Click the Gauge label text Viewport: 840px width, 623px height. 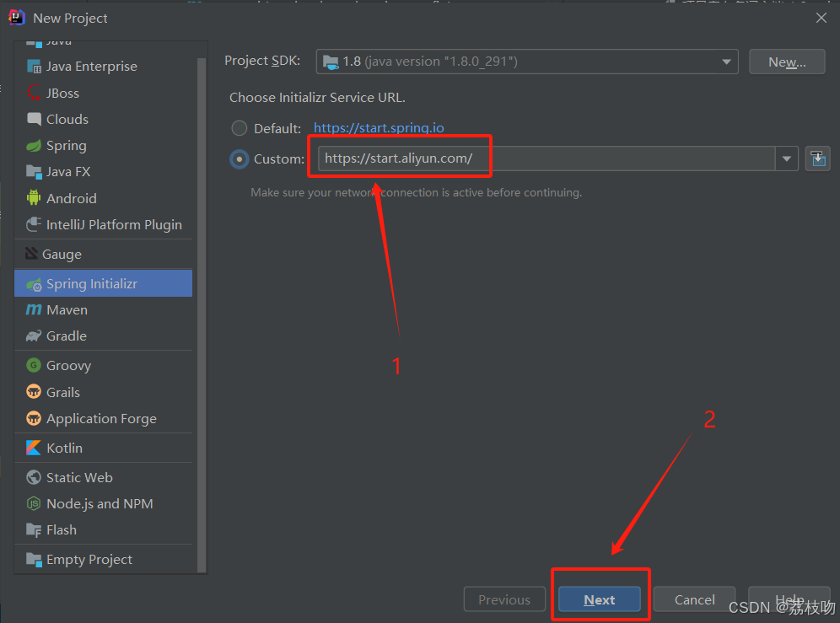click(x=62, y=255)
